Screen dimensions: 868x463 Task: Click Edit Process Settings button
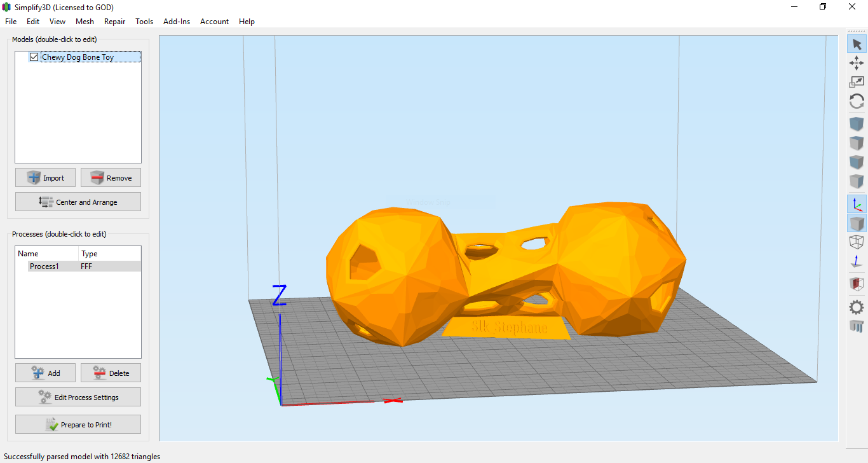pyautogui.click(x=78, y=397)
